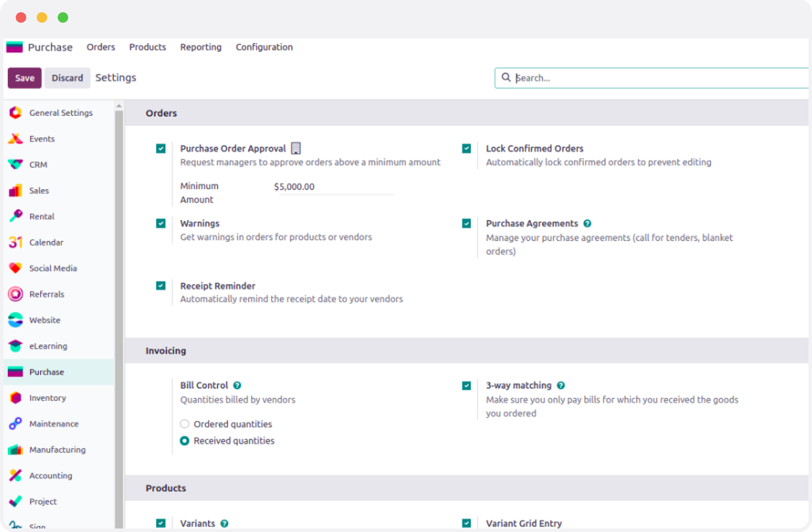This screenshot has height=532, width=812.
Task: Click the help icon beside 3-way matching
Action: click(561, 385)
